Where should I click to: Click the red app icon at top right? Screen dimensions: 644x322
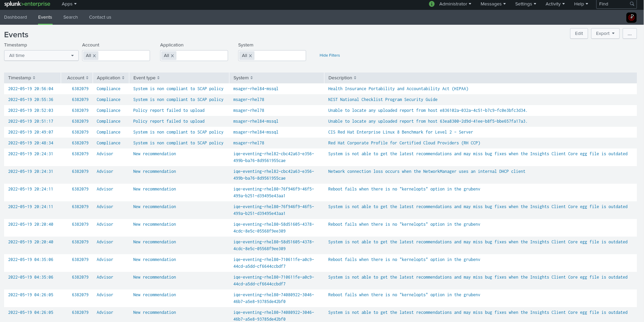tap(631, 18)
